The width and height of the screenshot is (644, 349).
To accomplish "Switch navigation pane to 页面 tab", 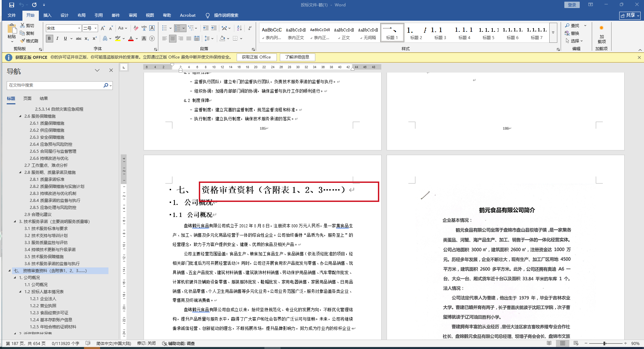I will (x=27, y=99).
